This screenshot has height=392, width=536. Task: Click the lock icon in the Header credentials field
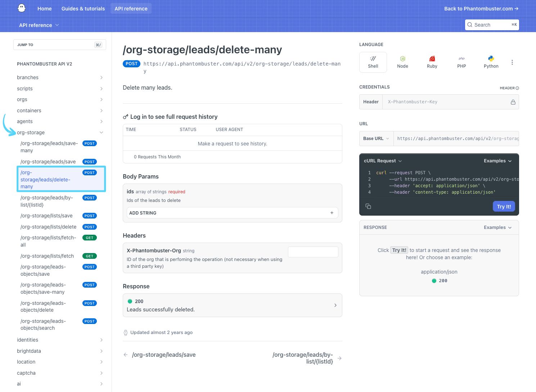(513, 102)
